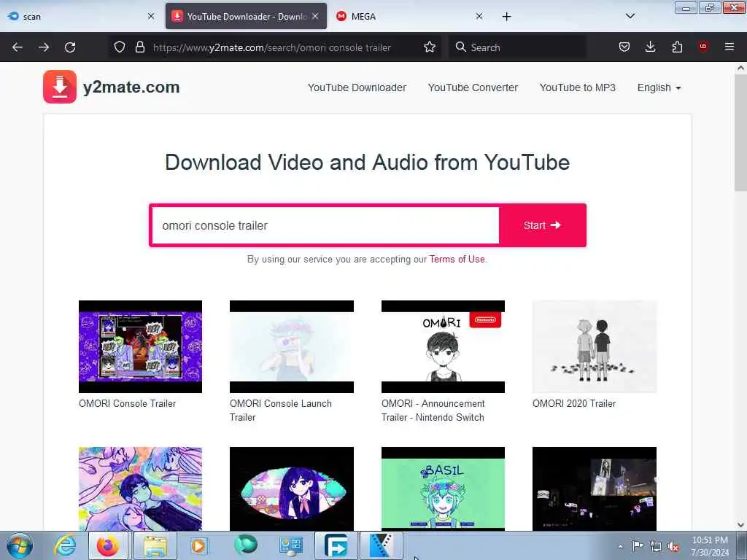The height and width of the screenshot is (560, 747).
Task: Open the media player taskbar icon
Action: [199, 545]
